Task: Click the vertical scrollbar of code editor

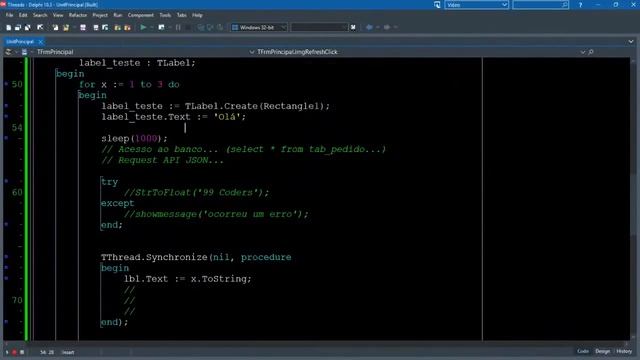Action: click(633, 199)
